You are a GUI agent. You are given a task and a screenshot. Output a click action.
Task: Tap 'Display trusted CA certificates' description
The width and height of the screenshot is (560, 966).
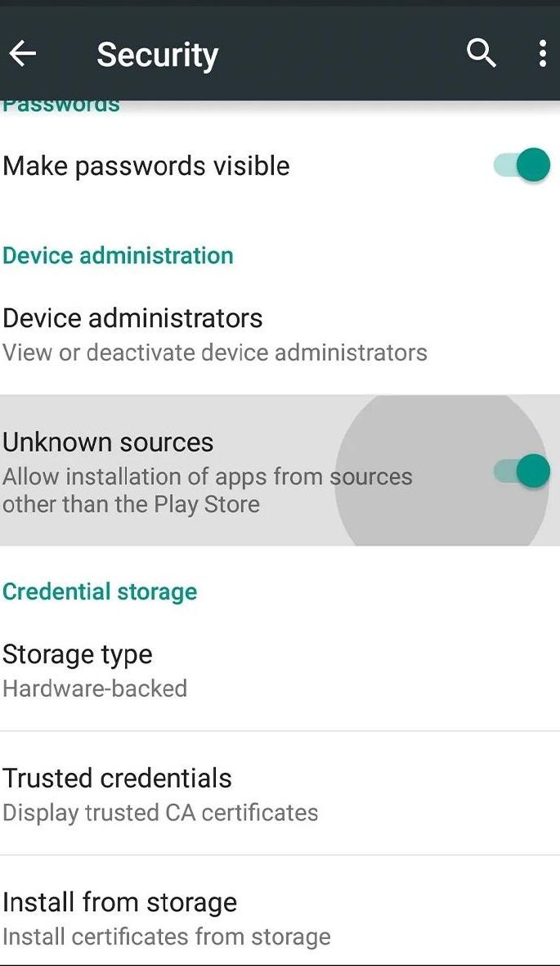tap(160, 813)
